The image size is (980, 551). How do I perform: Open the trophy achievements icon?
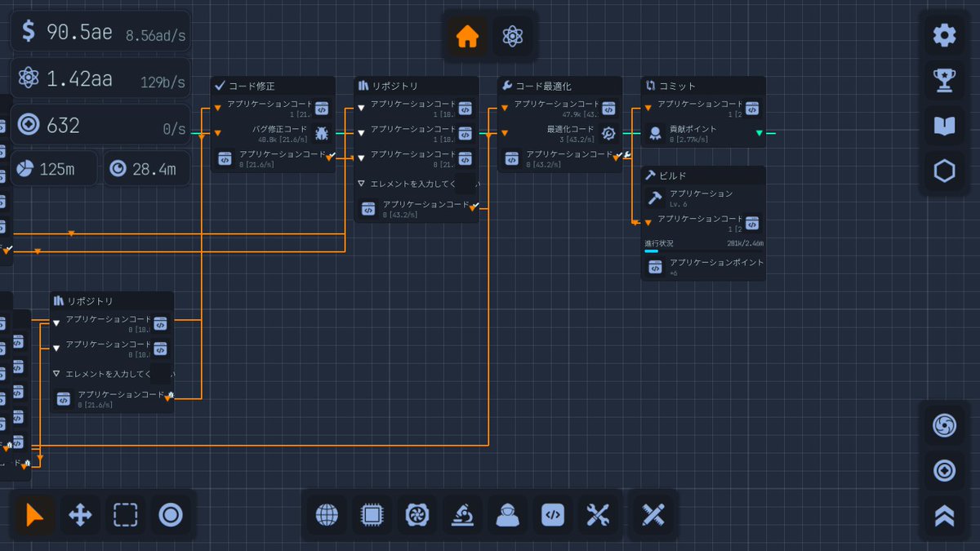click(x=944, y=80)
